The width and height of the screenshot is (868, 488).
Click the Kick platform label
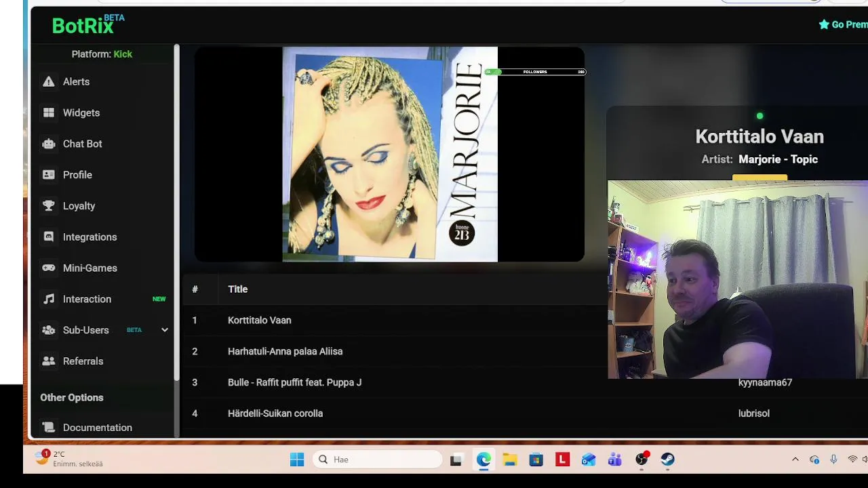pyautogui.click(x=123, y=54)
